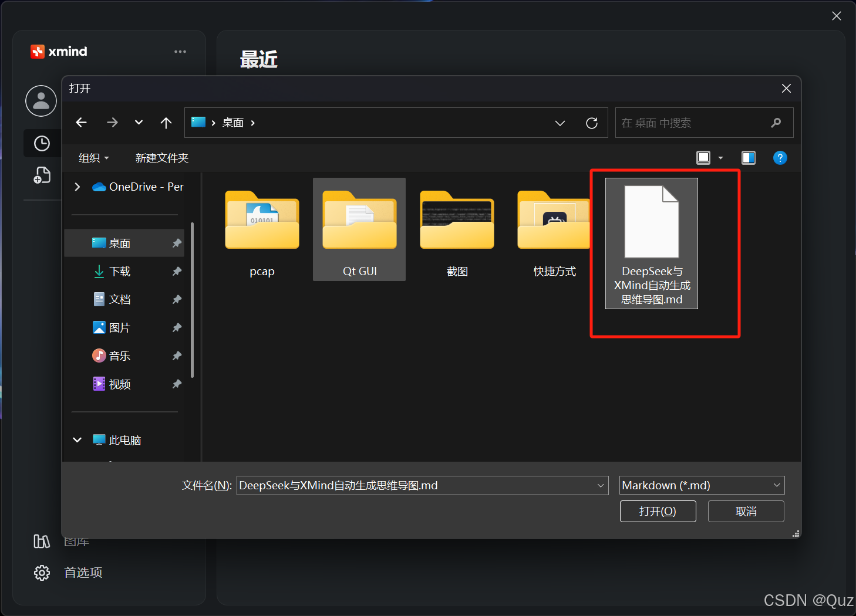
Task: Select 视频 in navigation pane
Action: (124, 384)
